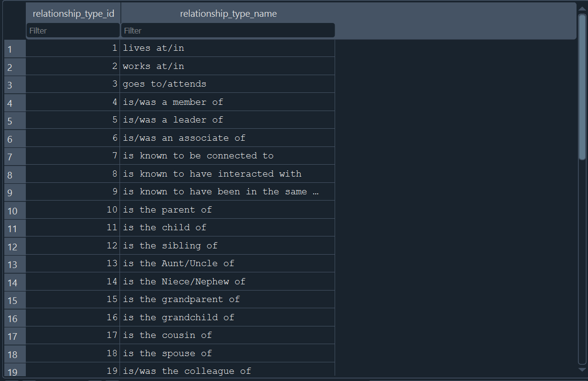Image resolution: width=588 pixels, height=381 pixels.
Task: Select the 'is/was a leader of' cell
Action: pos(228,120)
